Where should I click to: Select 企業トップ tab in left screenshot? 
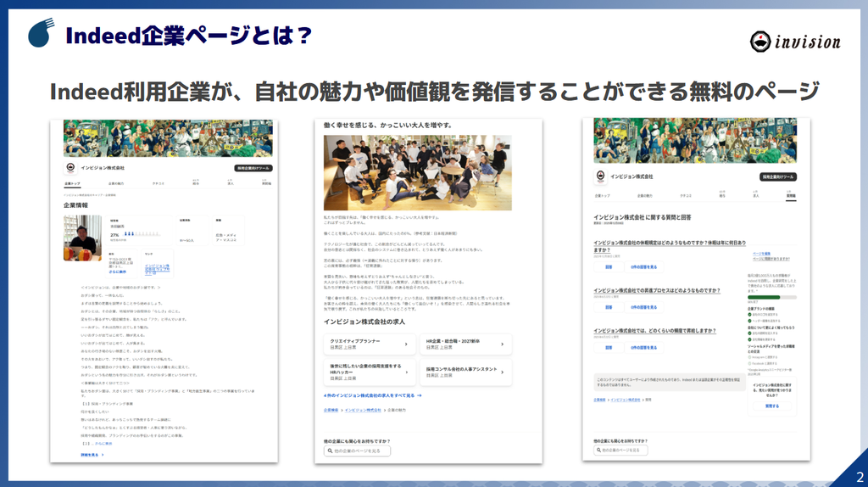click(72, 183)
